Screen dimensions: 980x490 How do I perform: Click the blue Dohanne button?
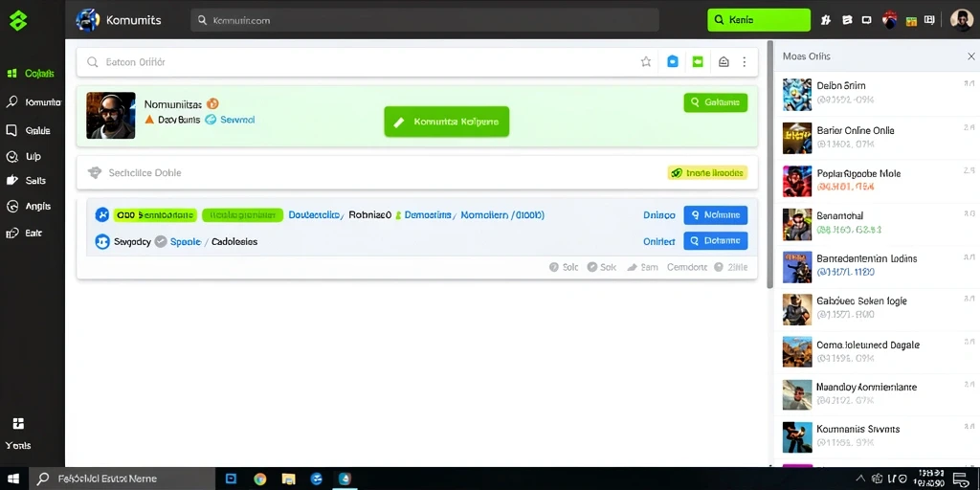coord(716,240)
